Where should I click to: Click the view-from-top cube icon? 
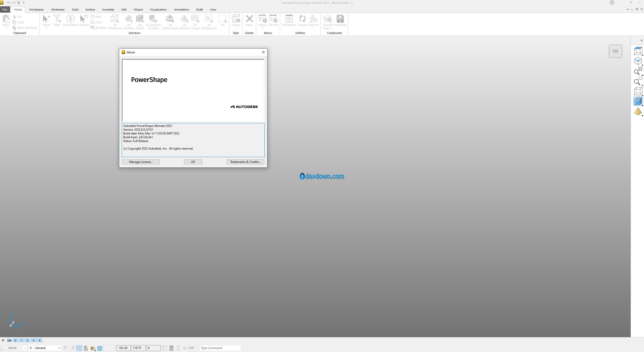coord(638,51)
